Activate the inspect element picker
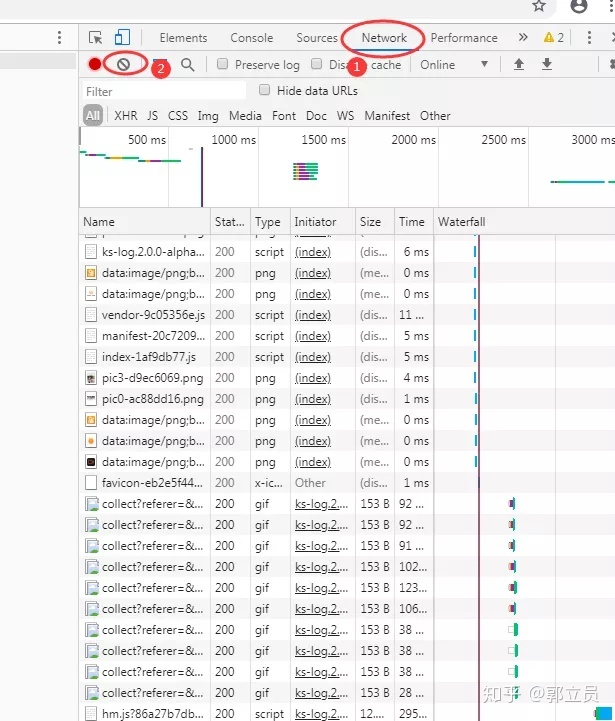615x721 pixels. tap(96, 38)
